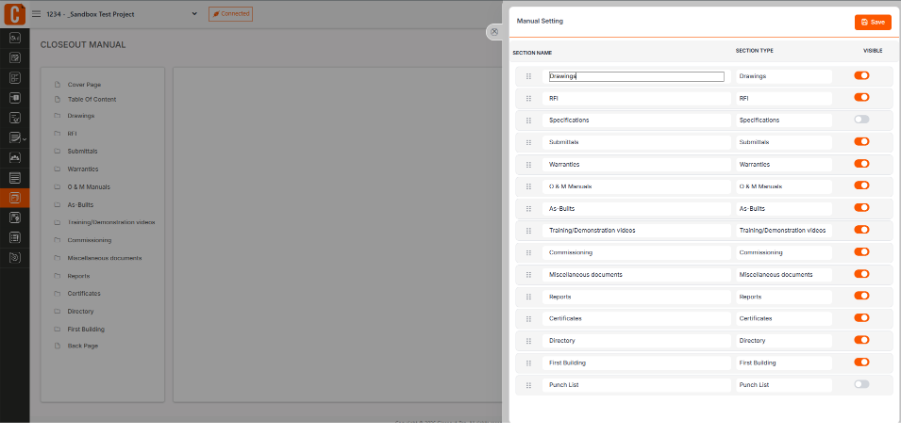
Task: Disable the RFI section visibility toggle
Action: click(x=861, y=97)
